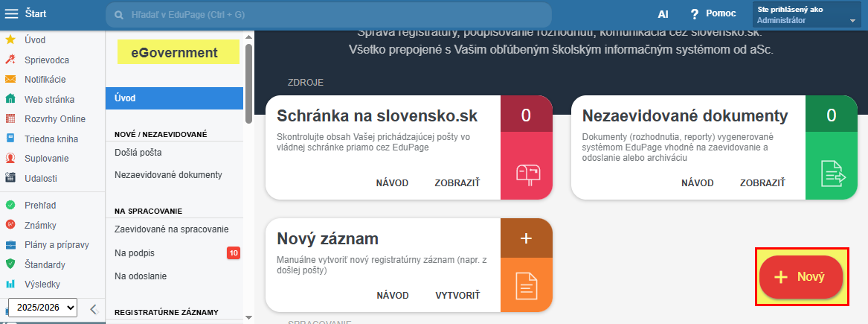Select Úvod in the eGovernment menu

pos(174,98)
